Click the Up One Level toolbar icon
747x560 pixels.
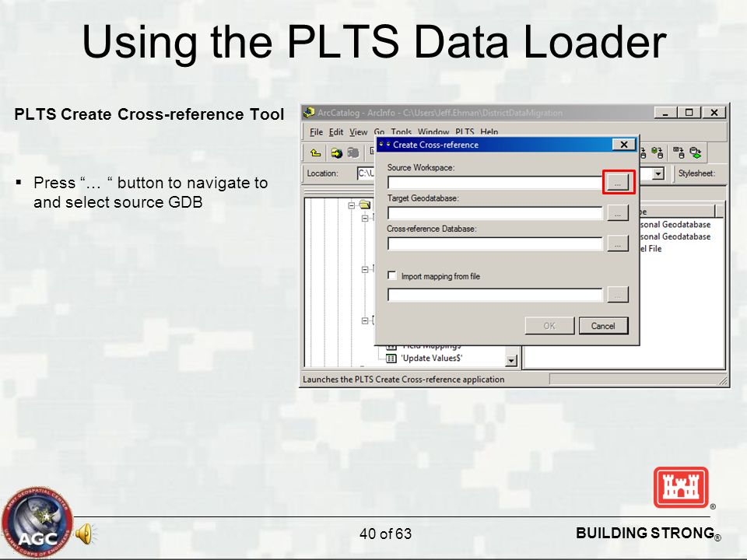click(315, 153)
